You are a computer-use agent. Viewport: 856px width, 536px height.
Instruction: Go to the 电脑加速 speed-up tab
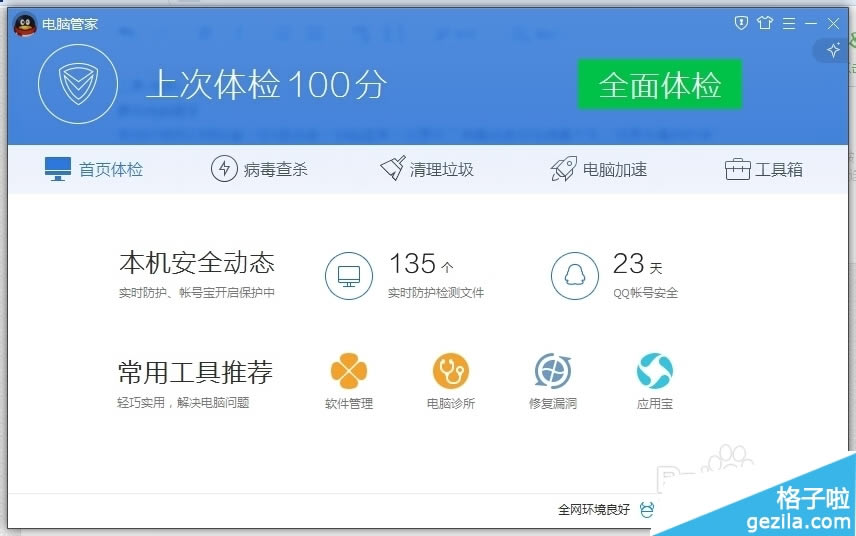point(599,169)
